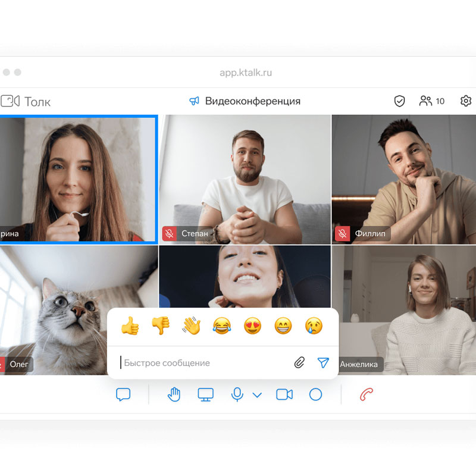Open the chat panel icon
The image size is (476, 476).
pyautogui.click(x=123, y=394)
